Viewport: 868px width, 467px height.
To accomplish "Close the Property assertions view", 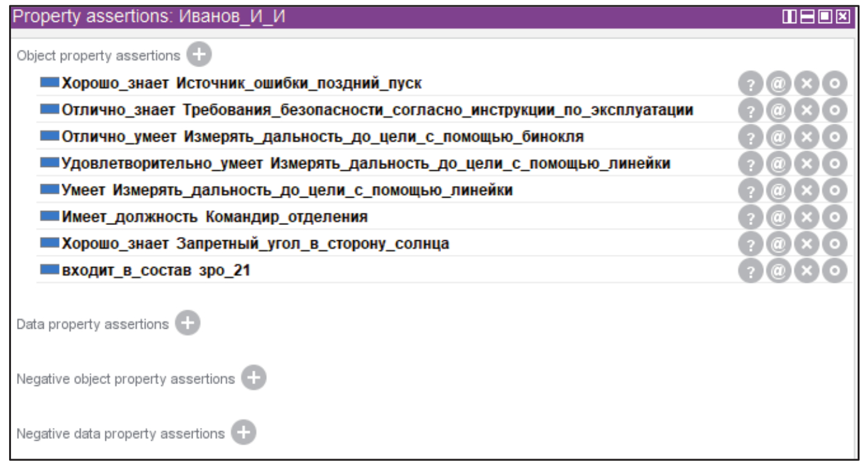I will [842, 17].
